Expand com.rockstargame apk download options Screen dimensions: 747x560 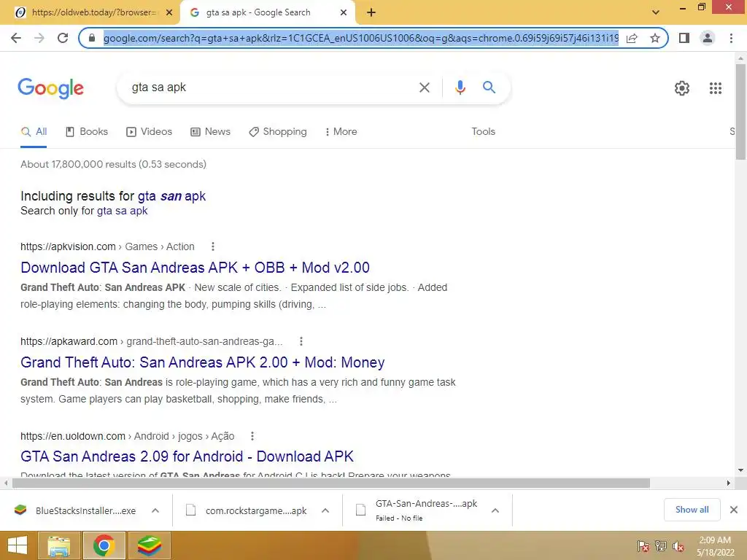click(325, 510)
